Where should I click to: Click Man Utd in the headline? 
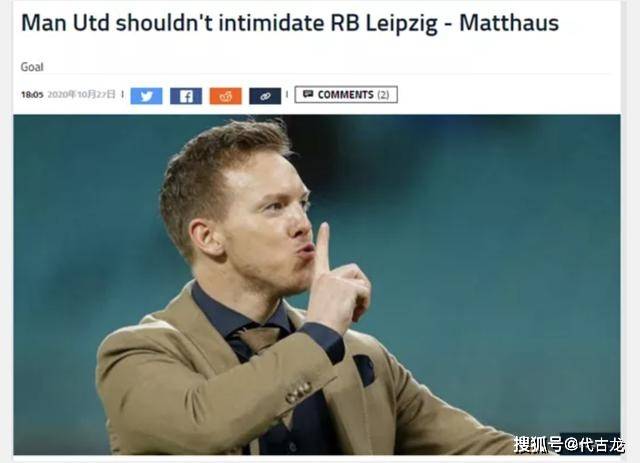point(65,23)
